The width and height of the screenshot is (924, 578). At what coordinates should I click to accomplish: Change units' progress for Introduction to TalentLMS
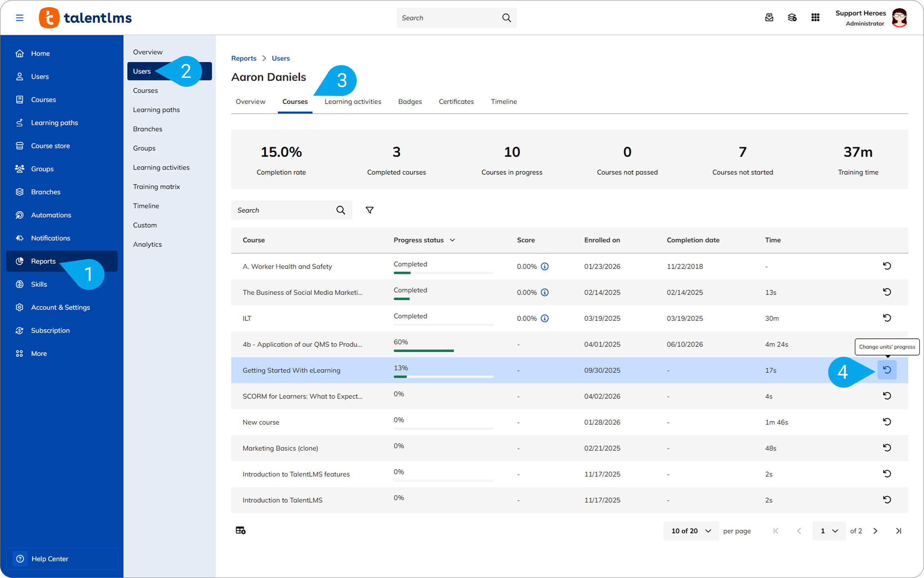887,500
